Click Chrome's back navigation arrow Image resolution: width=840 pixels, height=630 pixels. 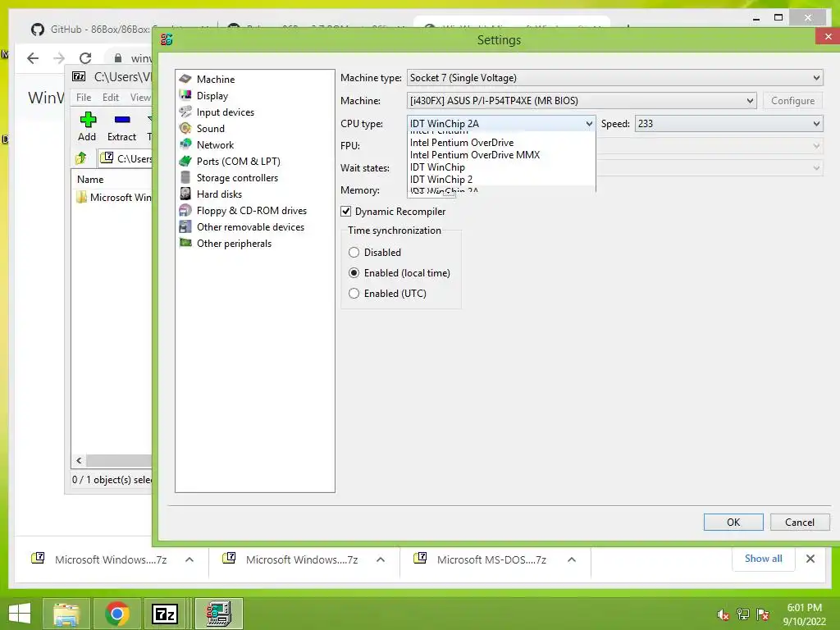pos(33,58)
